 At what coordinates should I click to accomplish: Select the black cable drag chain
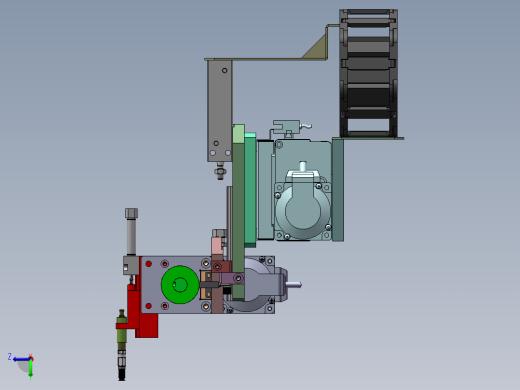pyautogui.click(x=368, y=73)
